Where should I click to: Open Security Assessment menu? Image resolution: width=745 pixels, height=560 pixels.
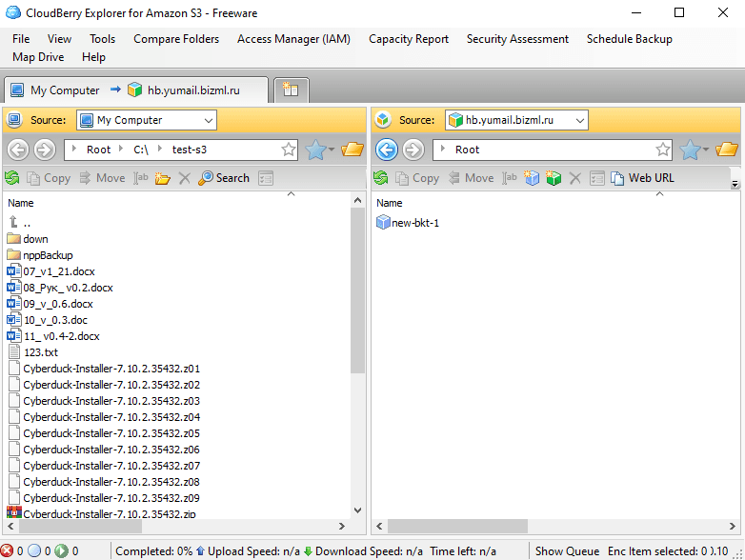pyautogui.click(x=517, y=39)
